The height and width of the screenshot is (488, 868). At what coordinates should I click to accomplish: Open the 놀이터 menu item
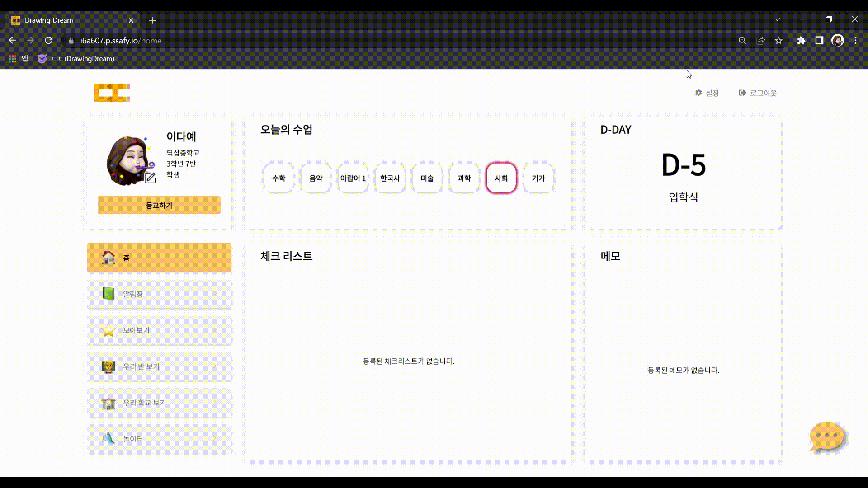click(159, 439)
